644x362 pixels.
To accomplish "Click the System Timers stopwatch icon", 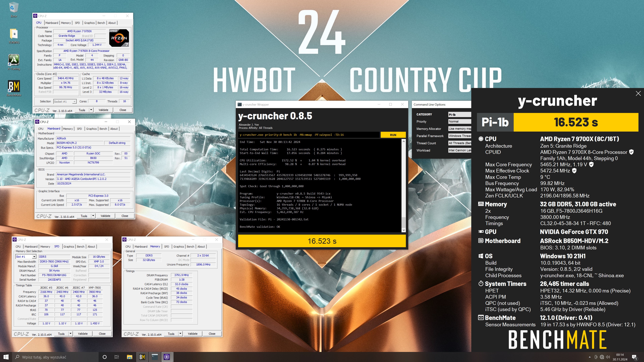I will point(480,284).
